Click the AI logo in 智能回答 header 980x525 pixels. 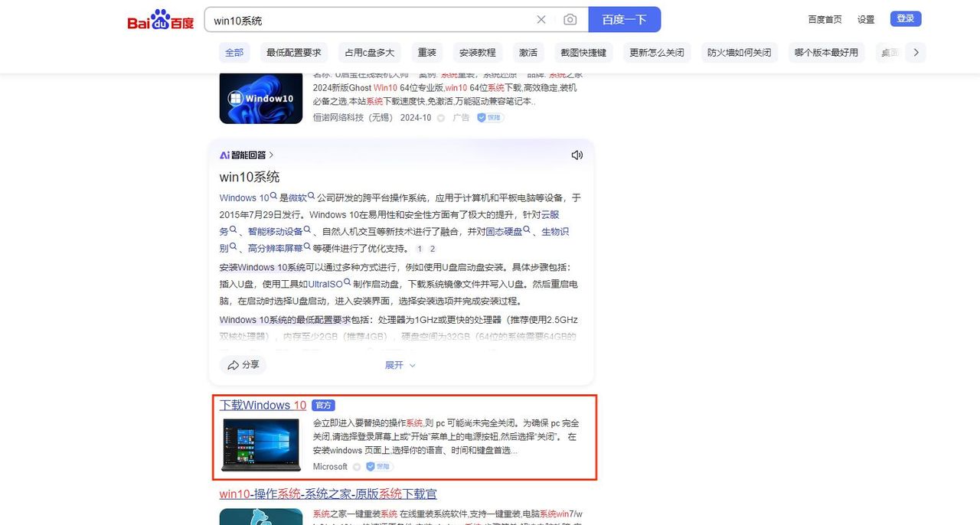pos(224,155)
